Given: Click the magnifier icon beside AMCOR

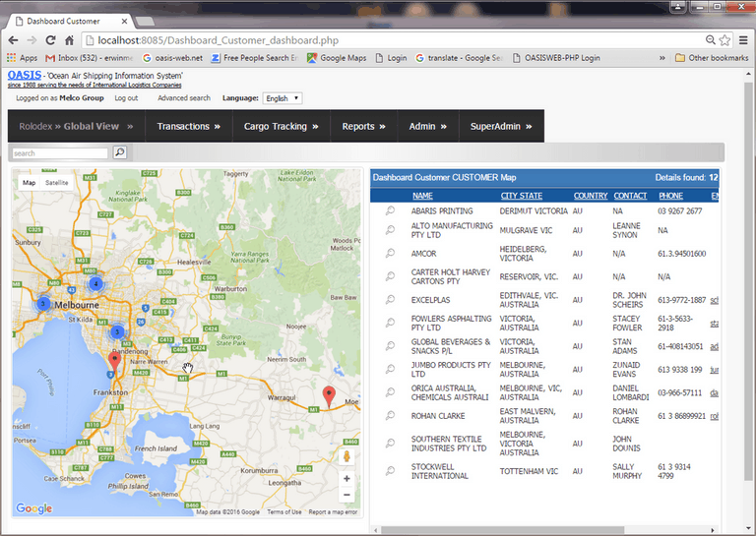Looking at the screenshot, I should point(390,253).
